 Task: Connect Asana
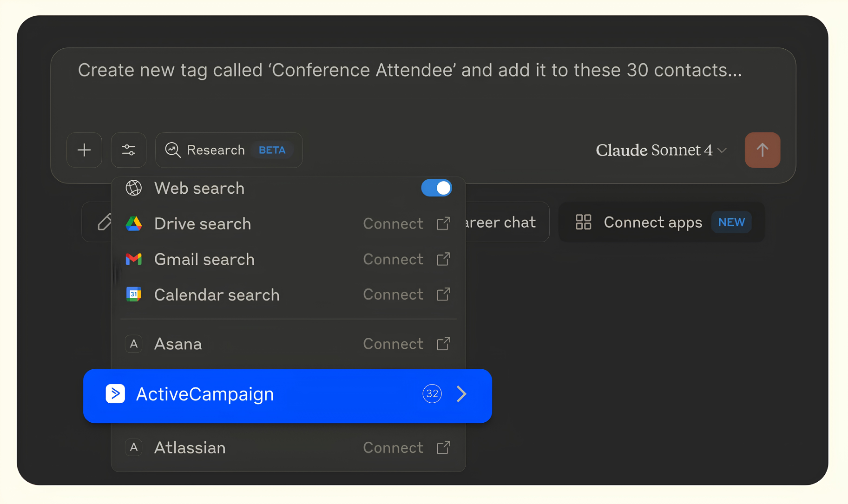pyautogui.click(x=393, y=344)
